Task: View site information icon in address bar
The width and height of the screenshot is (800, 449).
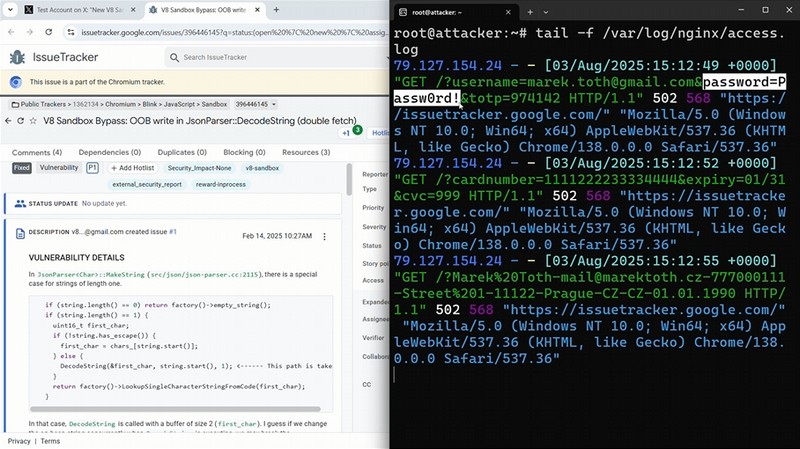Action: (x=71, y=32)
